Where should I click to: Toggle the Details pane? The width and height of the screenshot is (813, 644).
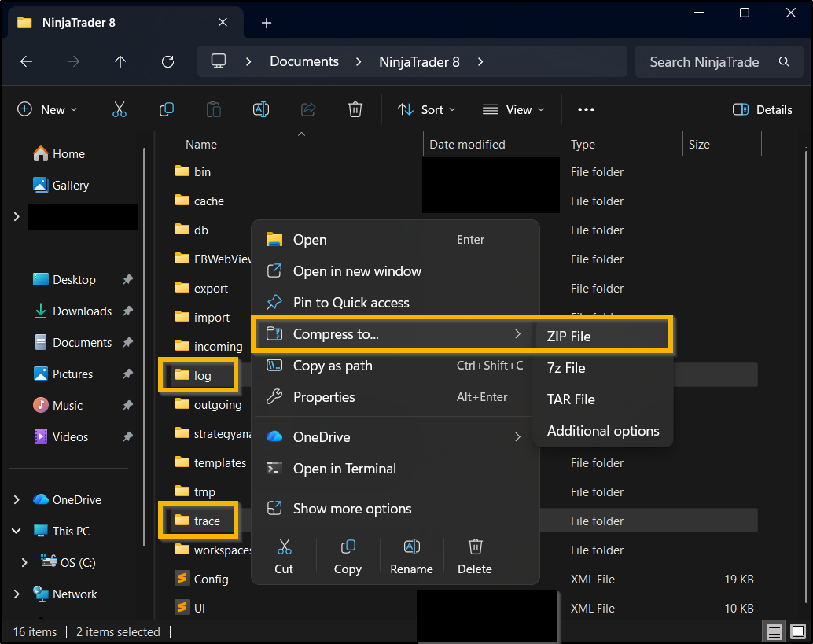click(762, 109)
